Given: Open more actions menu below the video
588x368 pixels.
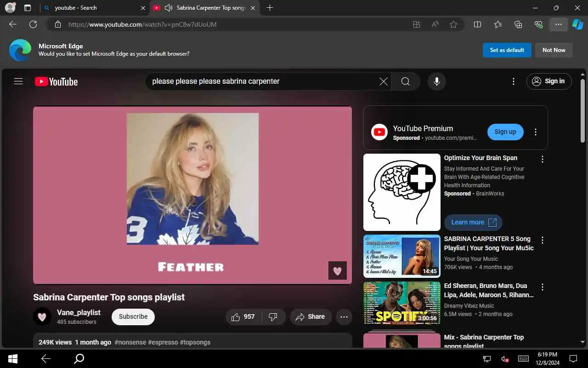Looking at the screenshot, I should tap(344, 316).
